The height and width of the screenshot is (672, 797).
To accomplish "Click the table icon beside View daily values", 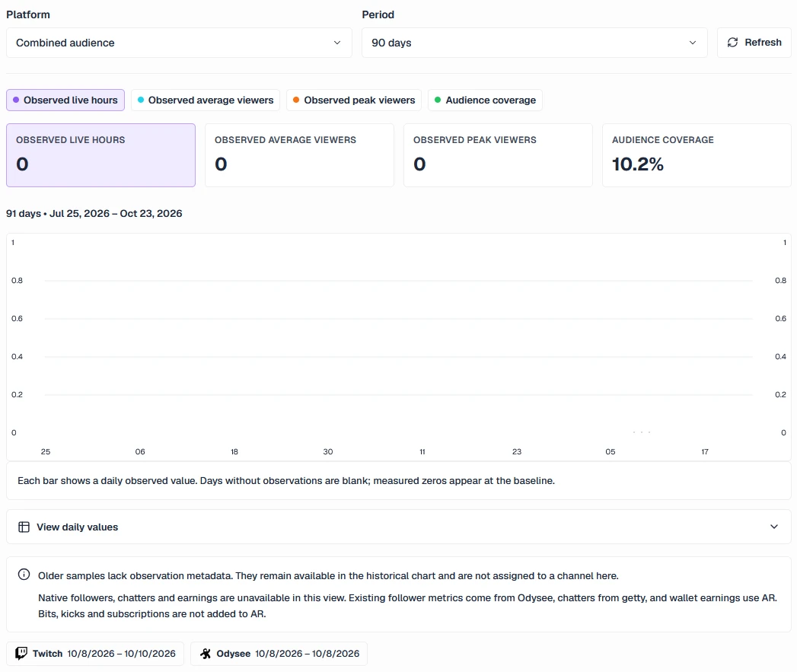I will 24,527.
